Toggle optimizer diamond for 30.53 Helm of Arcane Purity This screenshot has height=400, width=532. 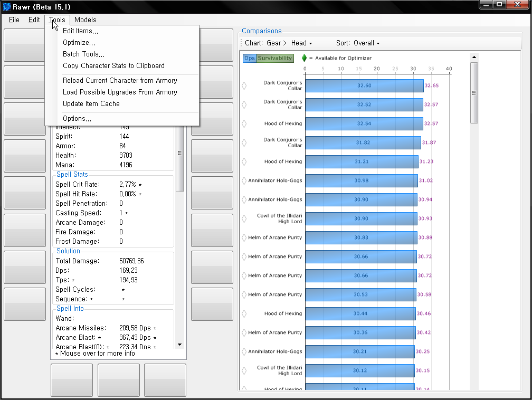point(244,294)
